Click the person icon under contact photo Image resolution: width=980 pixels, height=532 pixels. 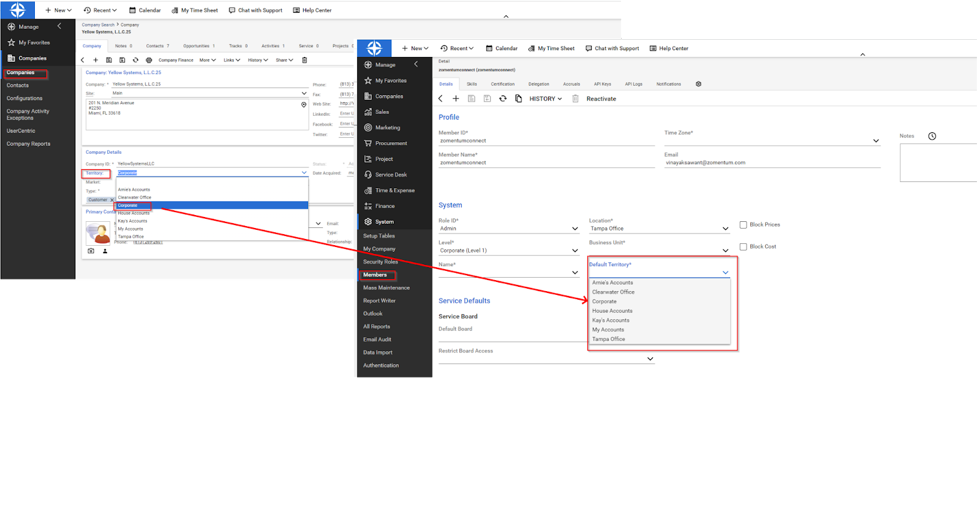pyautogui.click(x=105, y=251)
